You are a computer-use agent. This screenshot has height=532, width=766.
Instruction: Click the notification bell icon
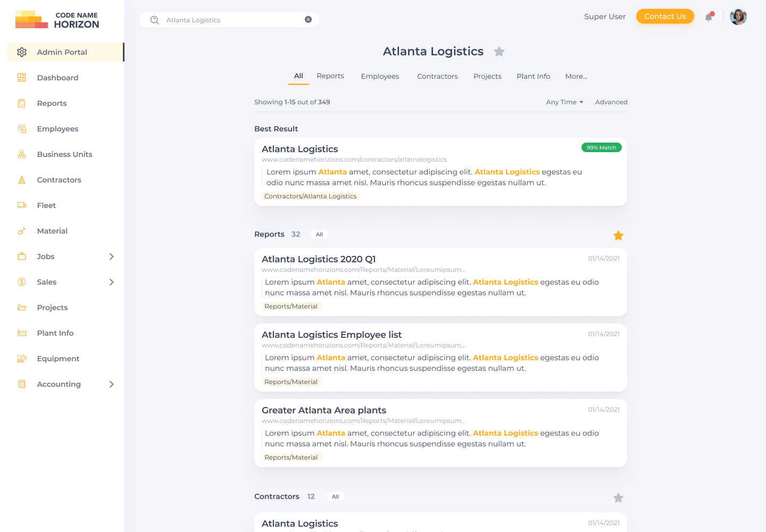pos(709,17)
